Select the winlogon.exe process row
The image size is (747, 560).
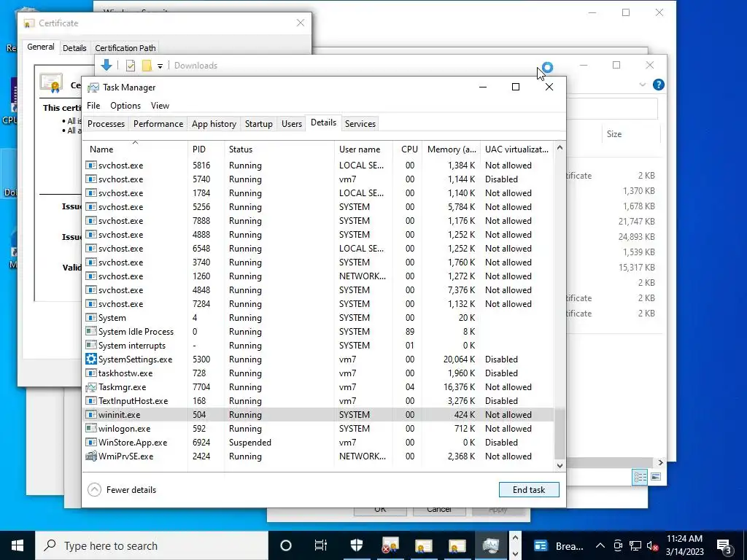point(318,429)
